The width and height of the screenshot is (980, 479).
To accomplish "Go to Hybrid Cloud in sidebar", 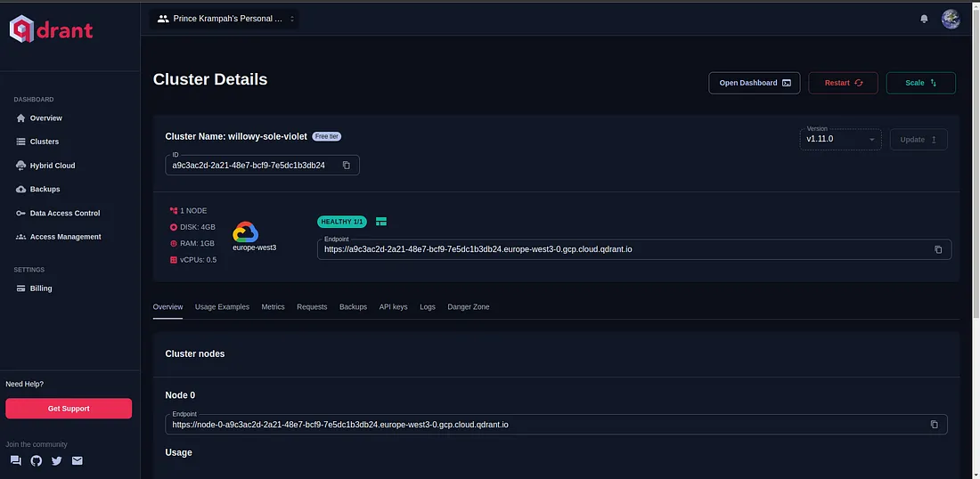I will coord(53,166).
